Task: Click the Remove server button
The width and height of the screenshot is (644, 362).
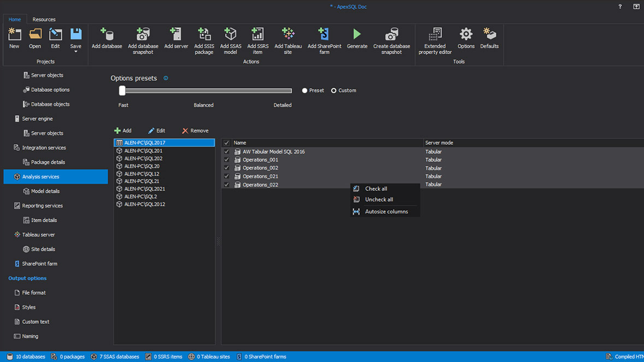Action: pyautogui.click(x=195, y=130)
